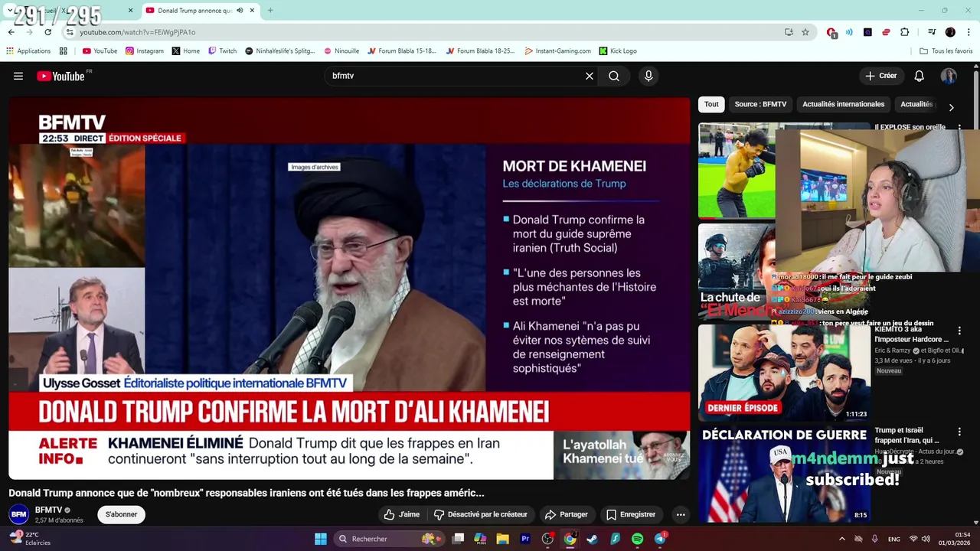Reload the current page
This screenshot has height=551, width=980.
pyautogui.click(x=47, y=32)
